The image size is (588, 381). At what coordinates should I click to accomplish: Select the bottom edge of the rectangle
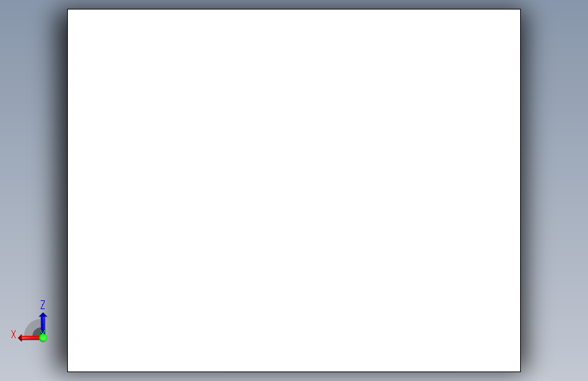(x=294, y=372)
